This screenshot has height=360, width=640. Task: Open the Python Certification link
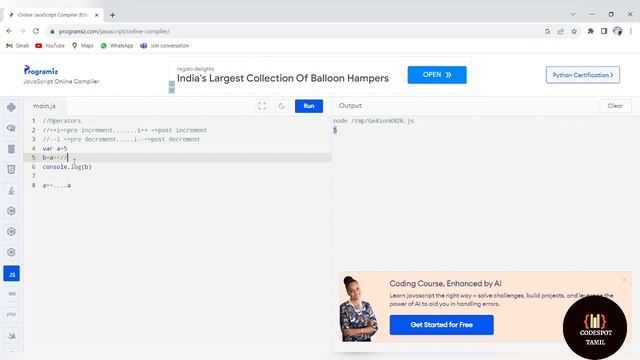583,75
